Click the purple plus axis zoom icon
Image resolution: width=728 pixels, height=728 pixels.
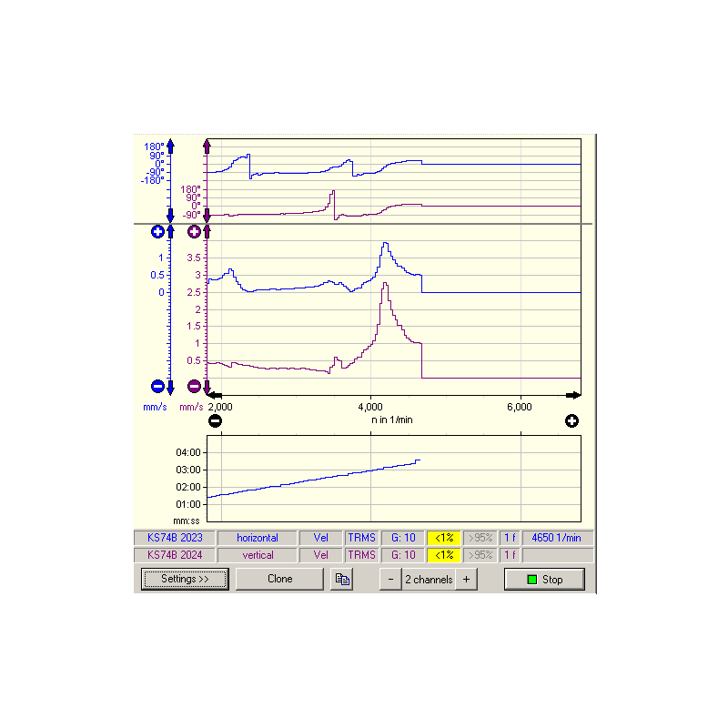coord(195,232)
